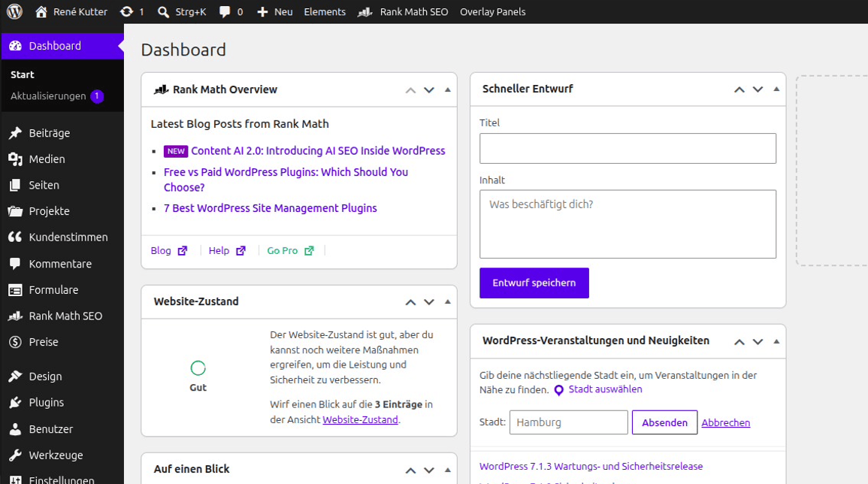Open Free vs Paid WordPress Plugins post
This screenshot has width=868, height=484.
click(x=286, y=180)
